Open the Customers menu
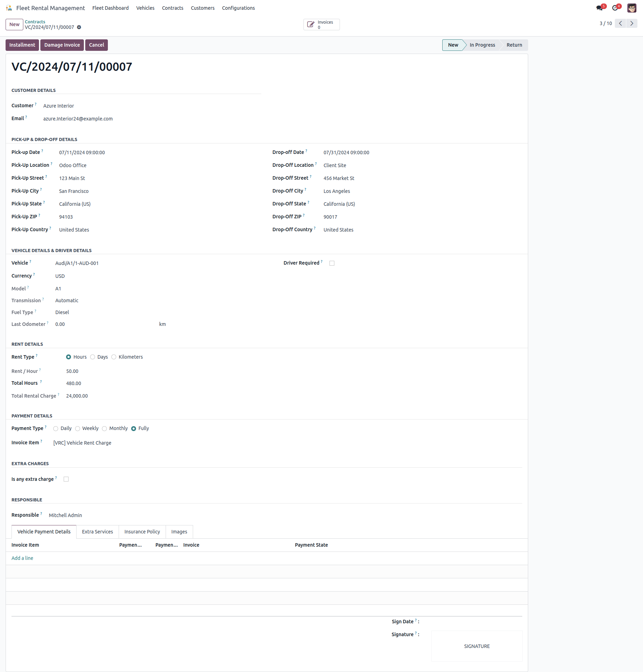The width and height of the screenshot is (643, 672). 203,8
